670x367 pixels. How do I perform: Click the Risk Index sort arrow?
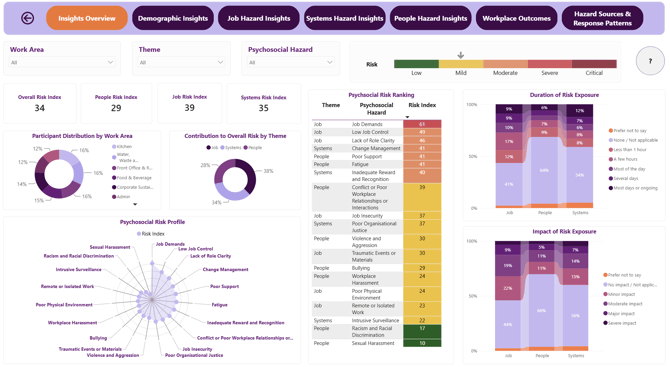407,117
